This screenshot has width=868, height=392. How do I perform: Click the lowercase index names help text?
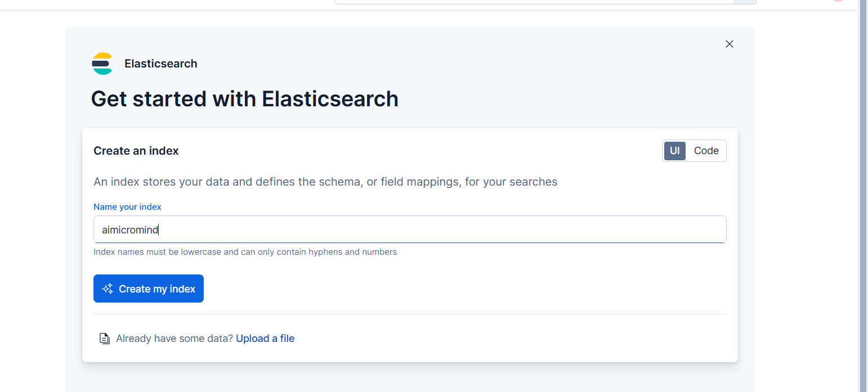pos(245,252)
